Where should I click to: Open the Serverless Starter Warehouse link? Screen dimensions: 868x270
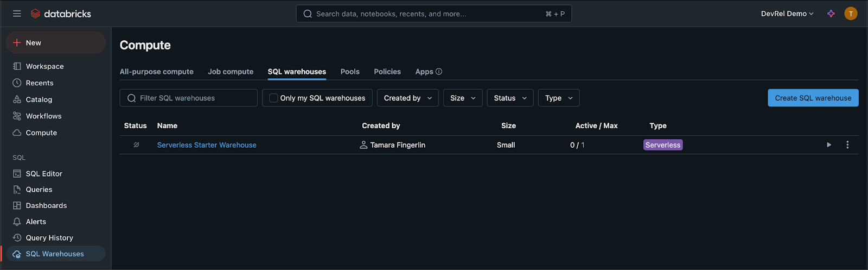point(207,145)
